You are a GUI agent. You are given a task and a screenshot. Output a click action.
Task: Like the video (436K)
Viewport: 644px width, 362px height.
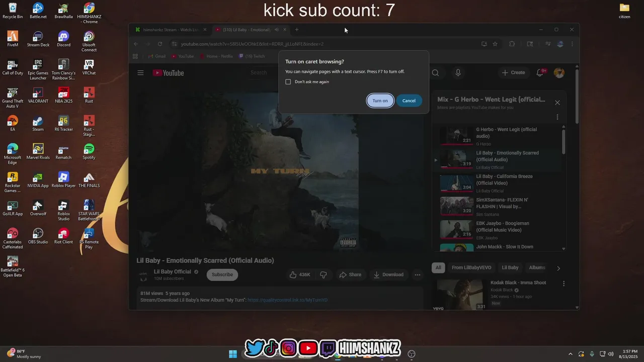point(300,275)
